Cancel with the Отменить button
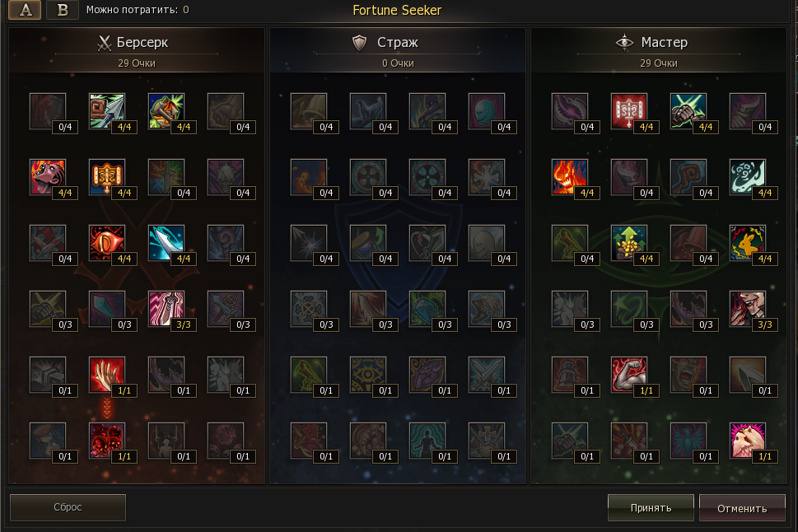Image resolution: width=798 pixels, height=532 pixels. click(741, 508)
